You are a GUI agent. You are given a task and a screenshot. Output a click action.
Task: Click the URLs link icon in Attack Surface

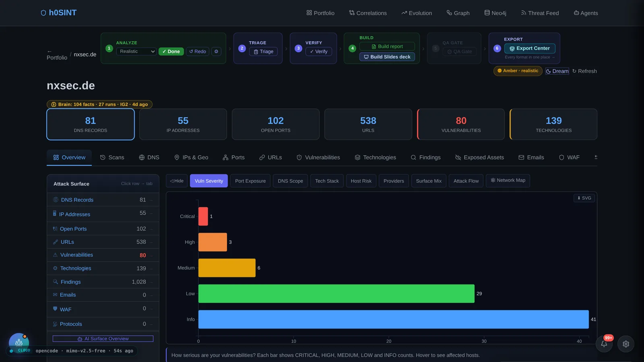(56, 242)
